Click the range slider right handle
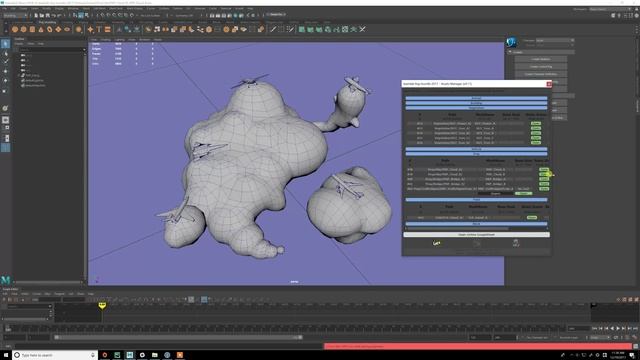This screenshot has height=360, width=640. point(300,338)
